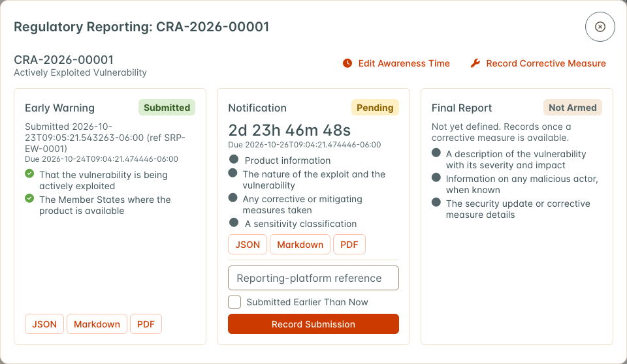Click the 'Not yet defined' description text
This screenshot has height=364, width=627.
pos(502,132)
